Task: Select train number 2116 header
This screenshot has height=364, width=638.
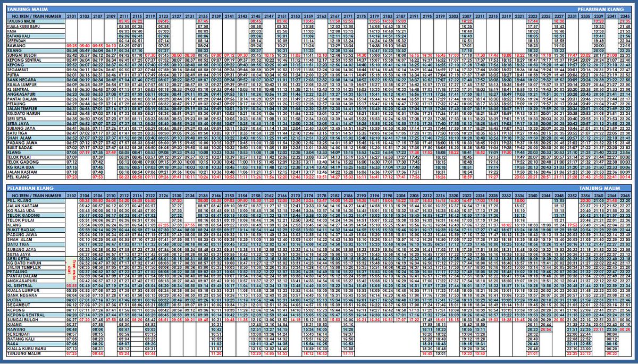Action: (137, 196)
